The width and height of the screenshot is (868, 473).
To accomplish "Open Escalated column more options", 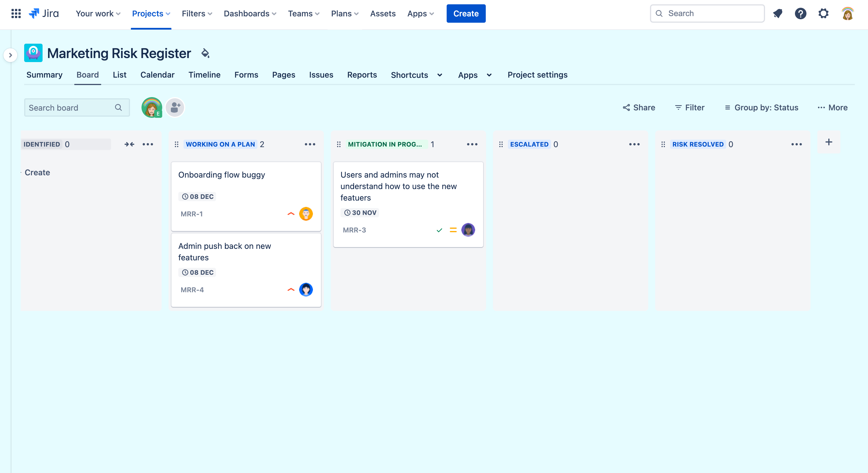I will pos(634,144).
